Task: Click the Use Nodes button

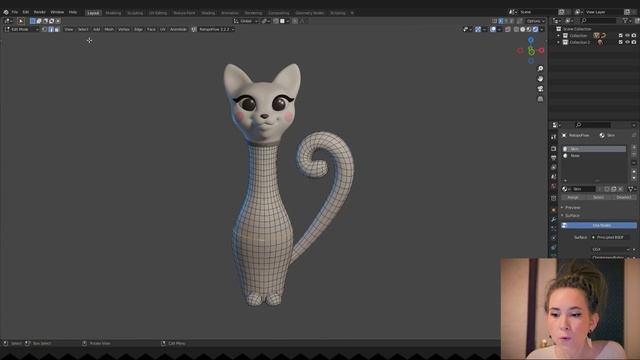Action: coord(599,225)
